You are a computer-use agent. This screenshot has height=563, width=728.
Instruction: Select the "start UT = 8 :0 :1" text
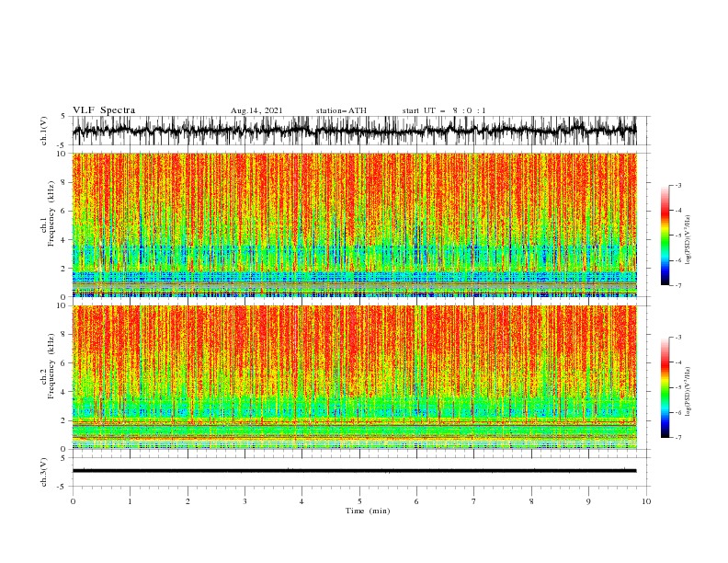444,110
